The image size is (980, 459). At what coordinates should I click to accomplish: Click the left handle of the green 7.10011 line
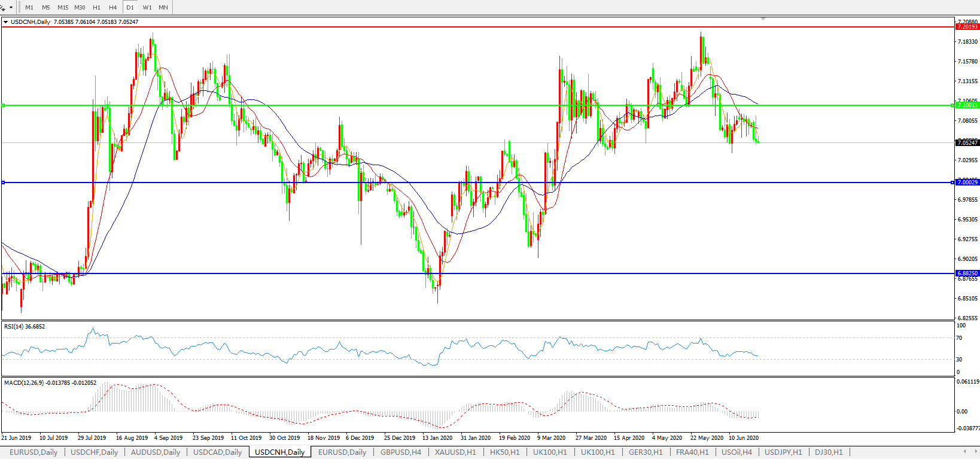(x=4, y=105)
